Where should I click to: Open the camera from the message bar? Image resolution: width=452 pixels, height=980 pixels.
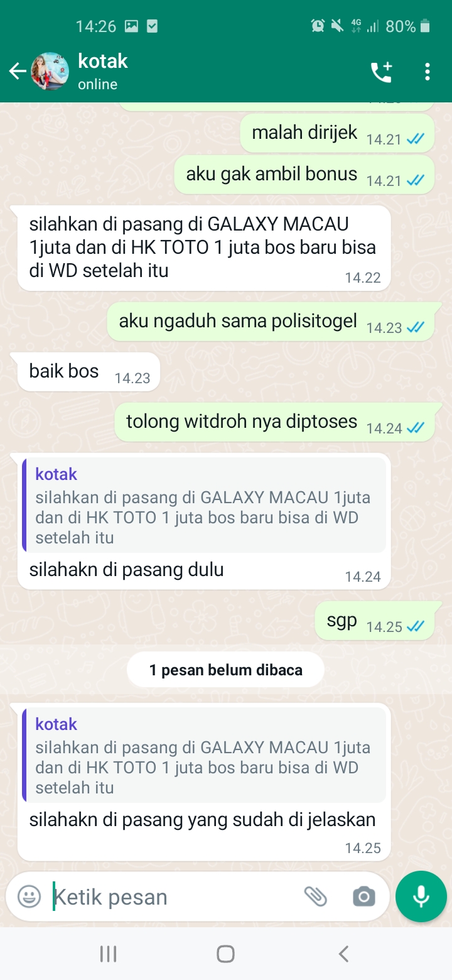tap(364, 896)
